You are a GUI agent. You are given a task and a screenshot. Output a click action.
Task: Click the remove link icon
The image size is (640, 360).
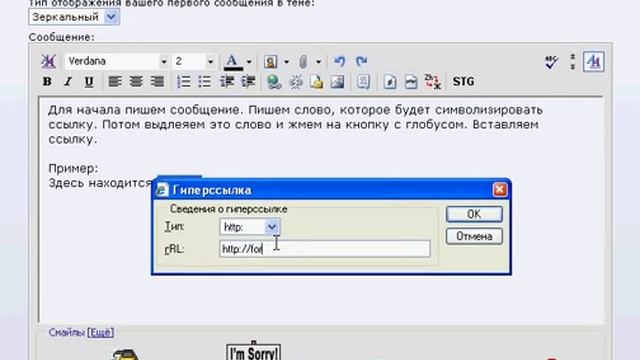coord(296,82)
